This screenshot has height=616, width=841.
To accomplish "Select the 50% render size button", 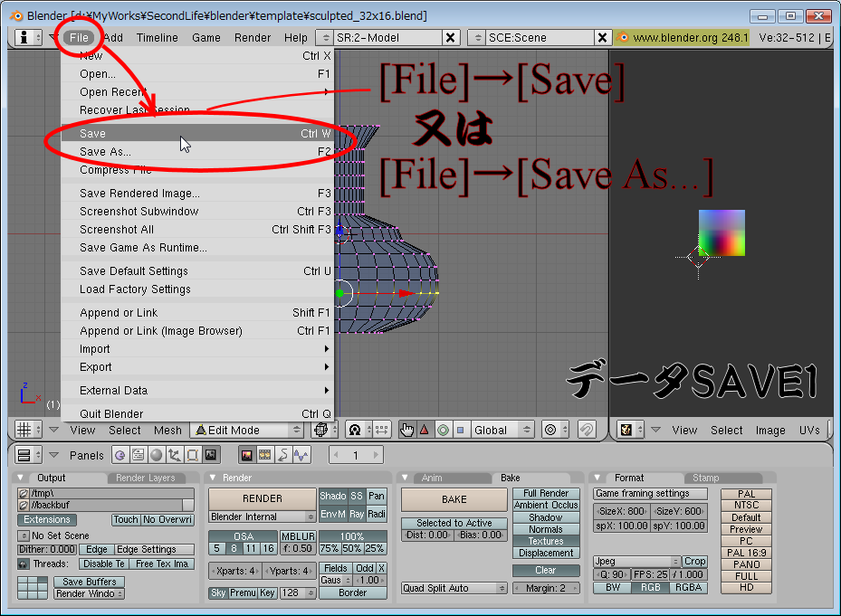I will tap(352, 548).
